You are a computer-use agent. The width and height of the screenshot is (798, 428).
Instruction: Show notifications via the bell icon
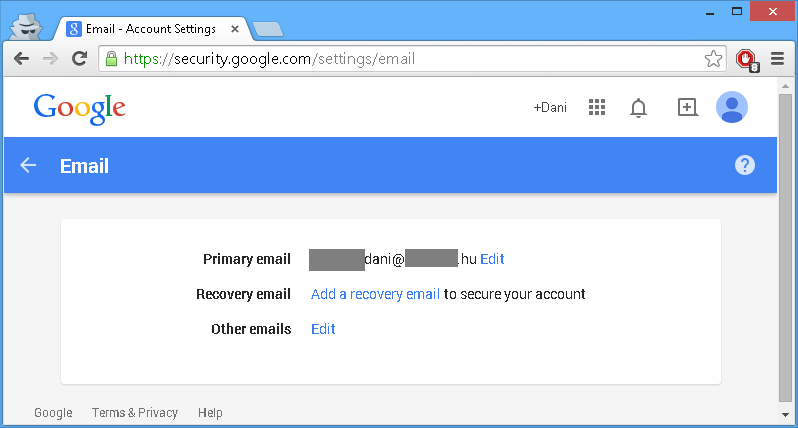click(x=638, y=108)
